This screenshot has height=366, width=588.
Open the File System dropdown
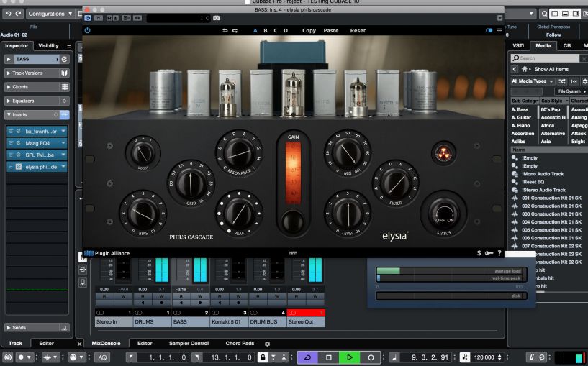571,91
